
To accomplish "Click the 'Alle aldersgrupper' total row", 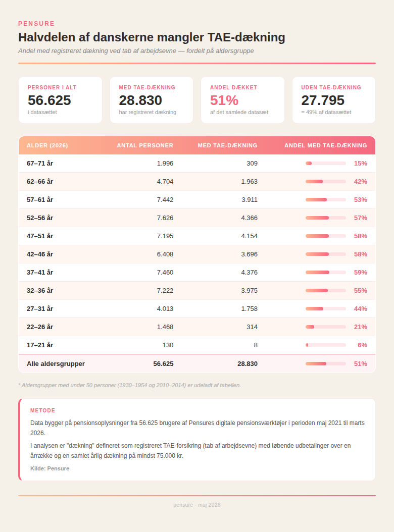I will click(197, 364).
